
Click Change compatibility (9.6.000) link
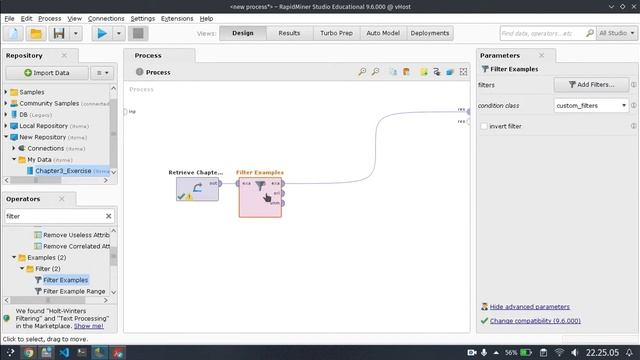pyautogui.click(x=535, y=321)
